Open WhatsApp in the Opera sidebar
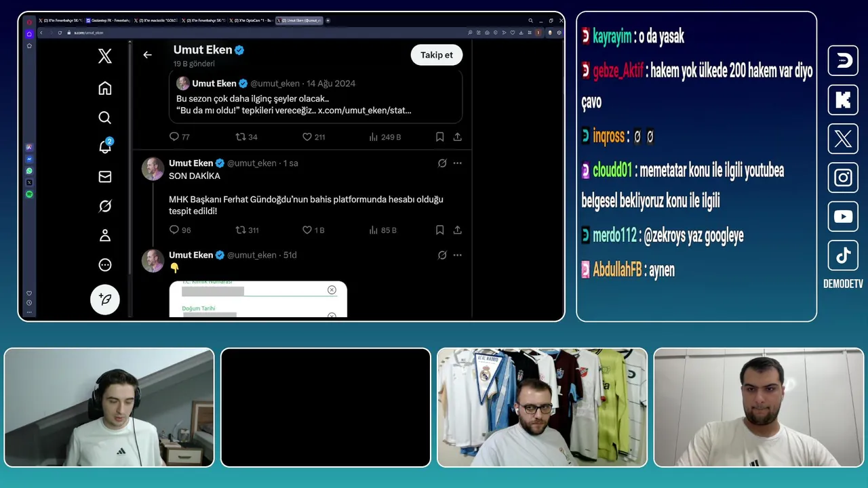 coord(29,171)
